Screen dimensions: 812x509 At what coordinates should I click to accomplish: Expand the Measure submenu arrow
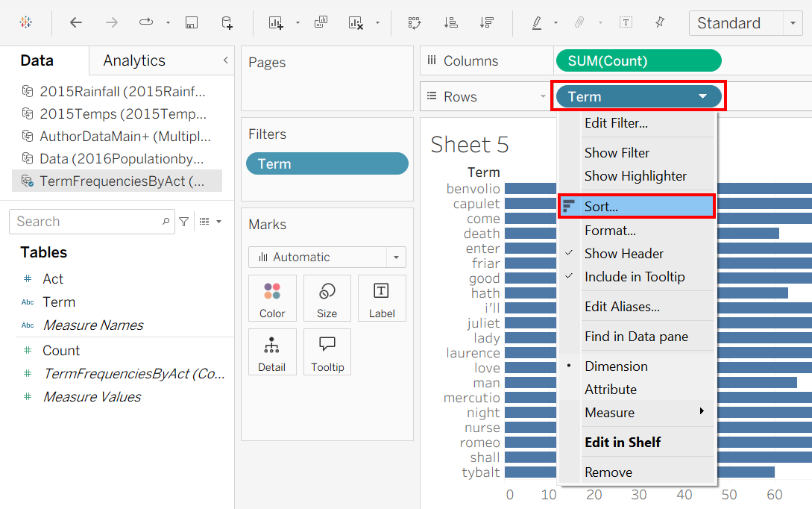(702, 411)
